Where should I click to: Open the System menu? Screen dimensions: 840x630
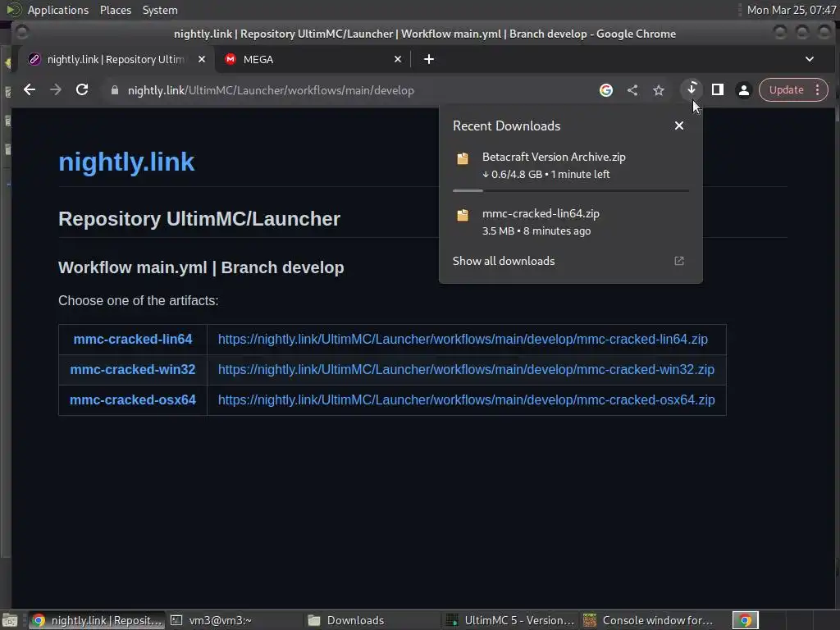pyautogui.click(x=160, y=10)
